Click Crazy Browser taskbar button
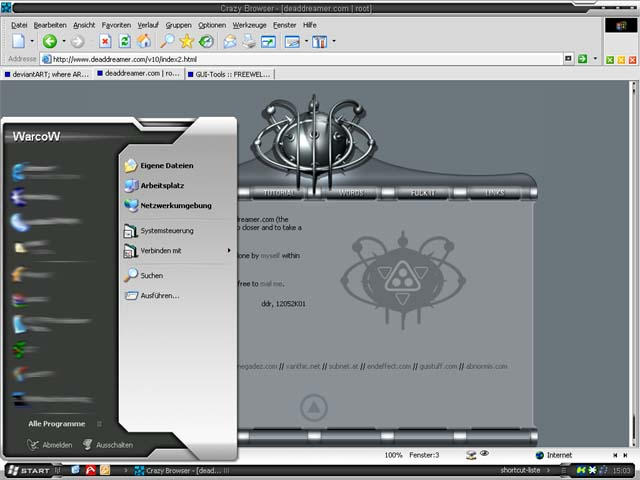The width and height of the screenshot is (640, 480). point(182,471)
